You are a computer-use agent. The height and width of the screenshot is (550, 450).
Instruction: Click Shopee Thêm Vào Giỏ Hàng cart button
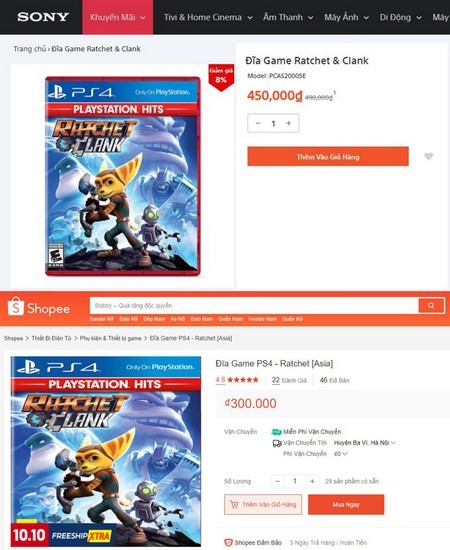pos(263,504)
